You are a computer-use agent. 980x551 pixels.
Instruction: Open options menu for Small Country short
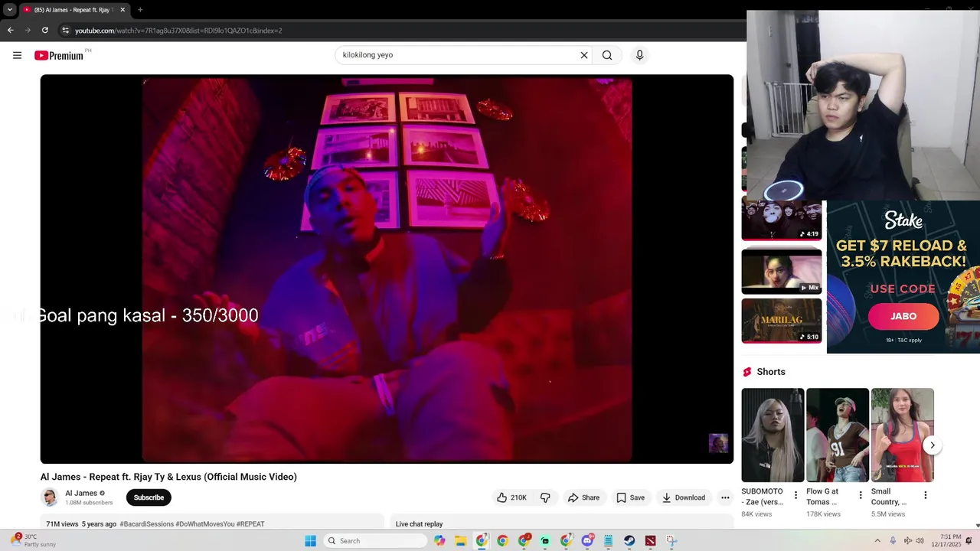925,495
